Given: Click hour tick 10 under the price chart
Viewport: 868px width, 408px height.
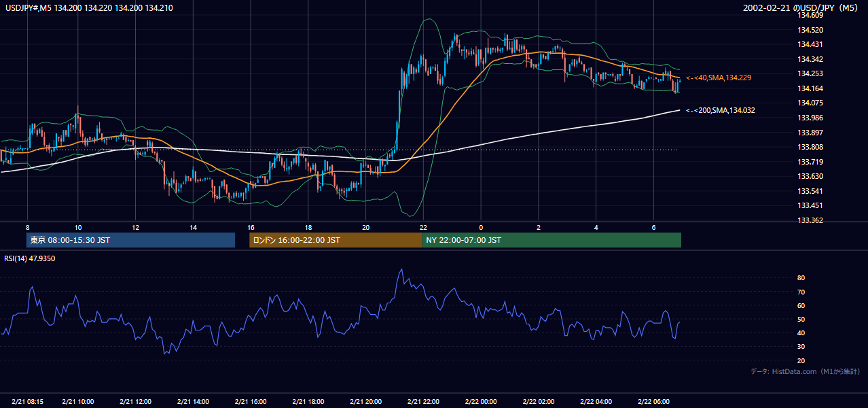Looking at the screenshot, I should point(77,227).
